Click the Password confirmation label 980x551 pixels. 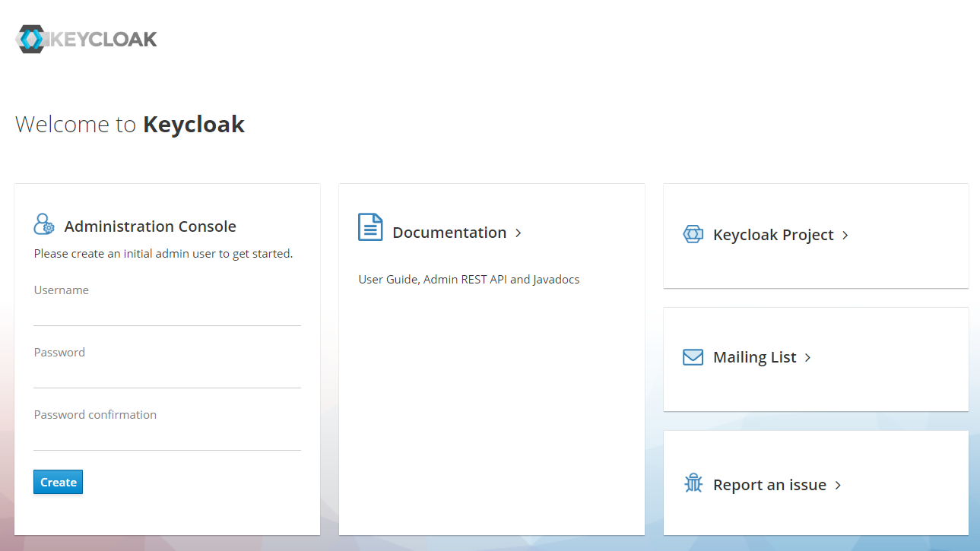pos(95,415)
